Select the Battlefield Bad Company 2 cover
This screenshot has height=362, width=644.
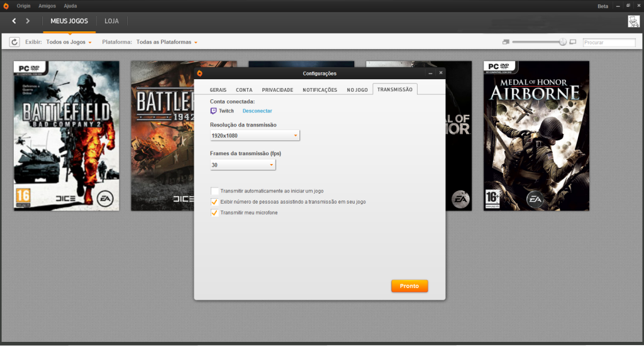pyautogui.click(x=67, y=136)
